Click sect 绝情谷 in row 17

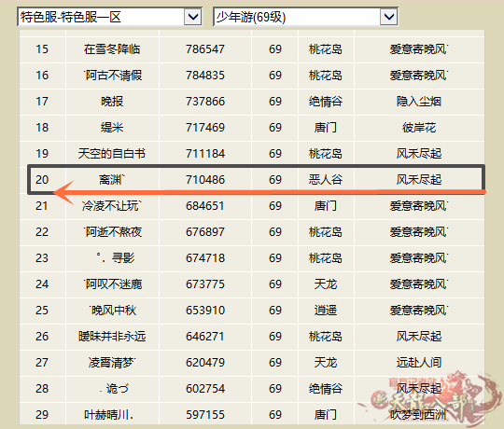[326, 102]
